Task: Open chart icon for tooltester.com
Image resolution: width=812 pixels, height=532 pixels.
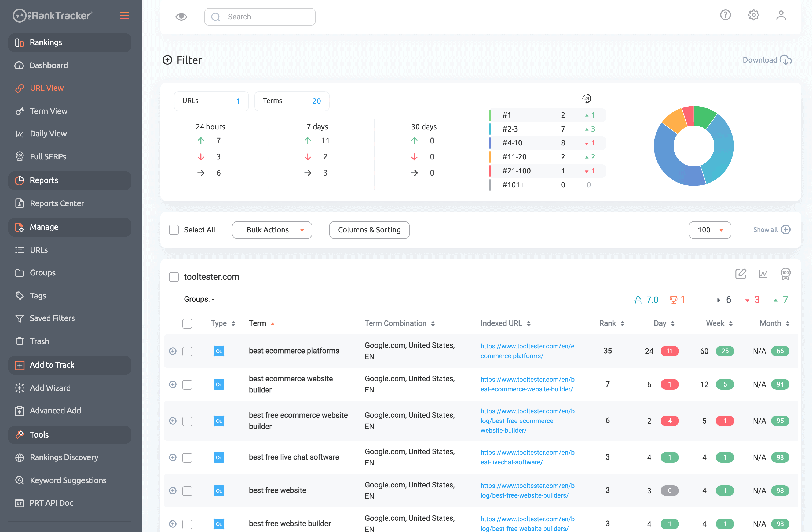Action: [763, 274]
